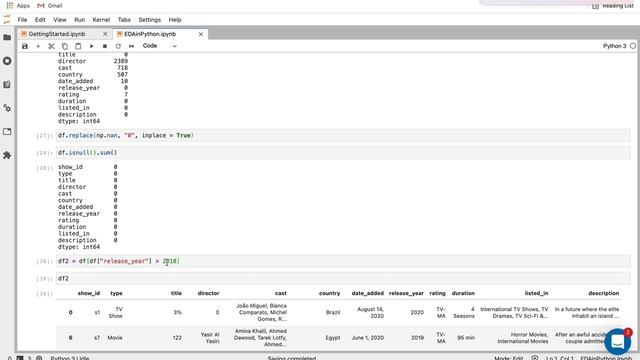
Task: Close the GettingStarted.ipynb tab
Action: (x=105, y=34)
